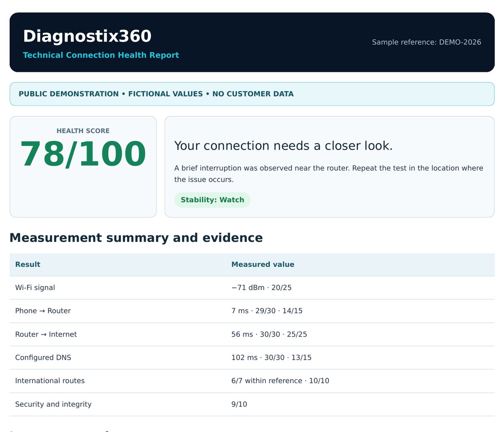The image size is (504, 432).
Task: Select the Wi-Fi signal row label
Action: pyautogui.click(x=35, y=287)
